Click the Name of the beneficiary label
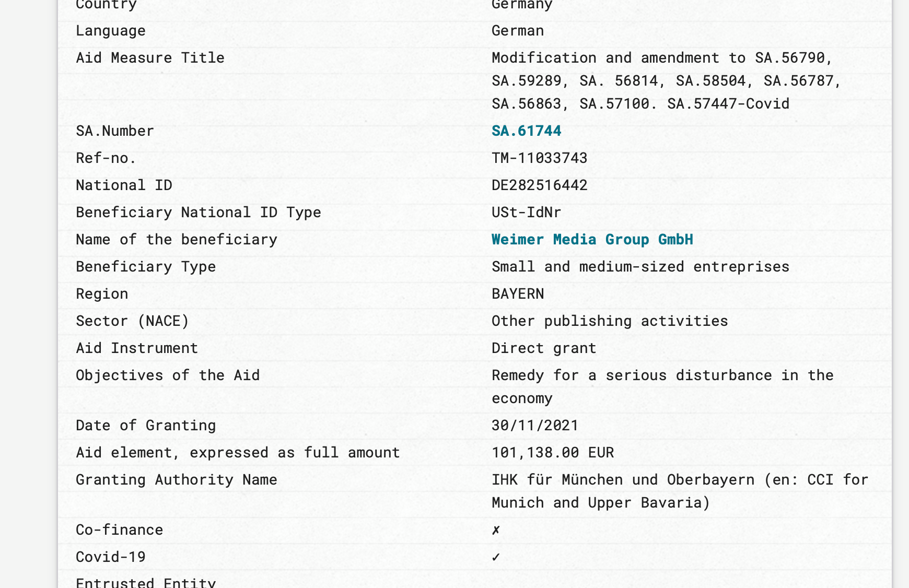The image size is (909, 588). point(176,239)
